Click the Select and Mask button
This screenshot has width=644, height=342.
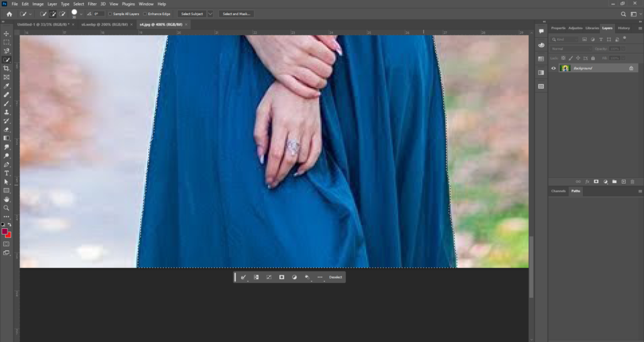coord(236,14)
